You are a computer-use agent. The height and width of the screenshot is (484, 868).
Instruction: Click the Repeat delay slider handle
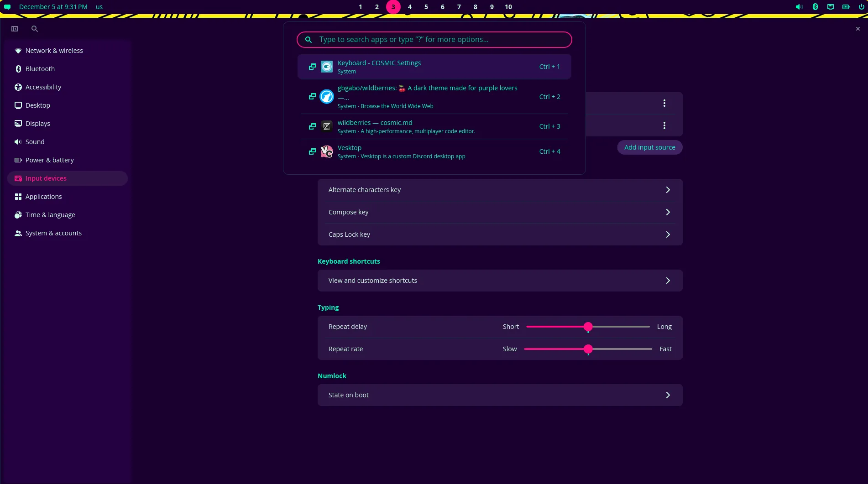point(588,327)
